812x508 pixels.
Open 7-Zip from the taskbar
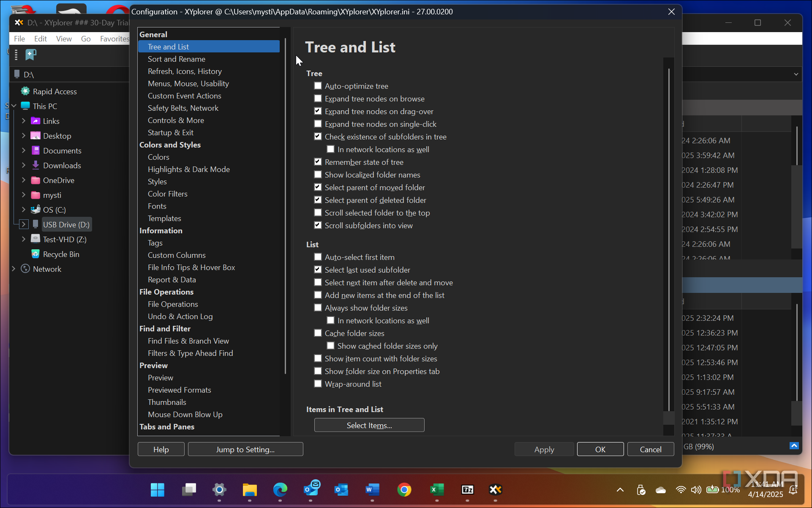[x=467, y=490]
